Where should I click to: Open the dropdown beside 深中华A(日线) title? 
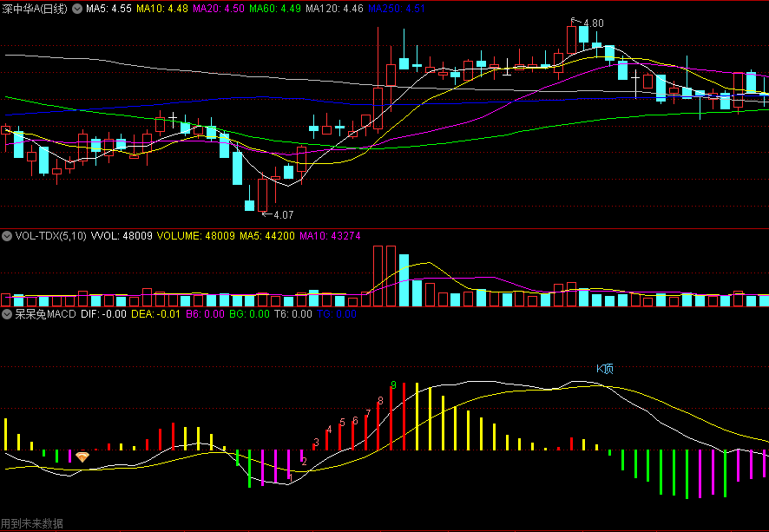pos(77,9)
